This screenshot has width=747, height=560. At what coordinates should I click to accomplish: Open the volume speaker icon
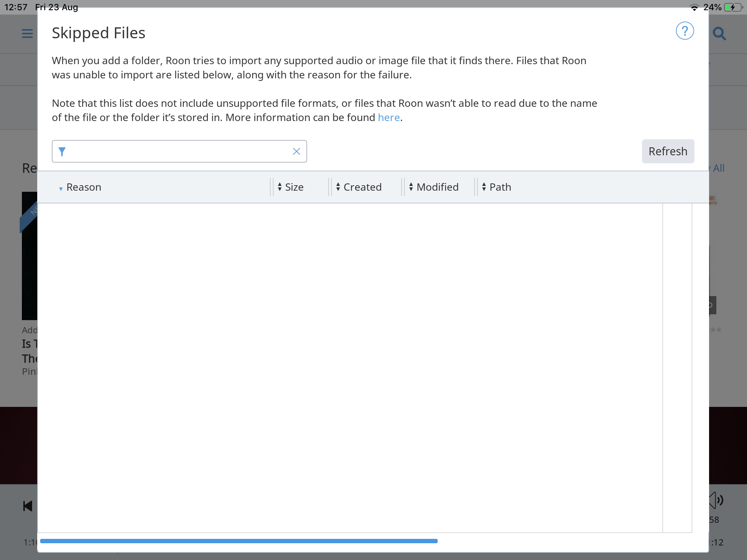pos(716,500)
